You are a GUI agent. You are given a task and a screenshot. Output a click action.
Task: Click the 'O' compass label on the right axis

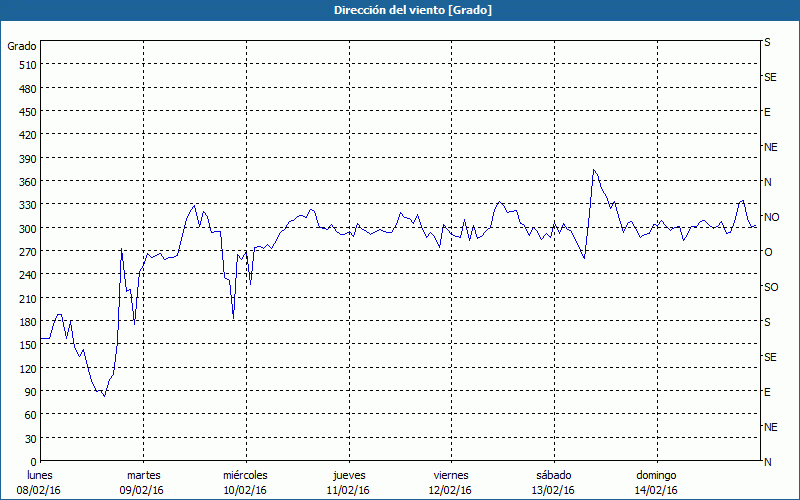768,252
